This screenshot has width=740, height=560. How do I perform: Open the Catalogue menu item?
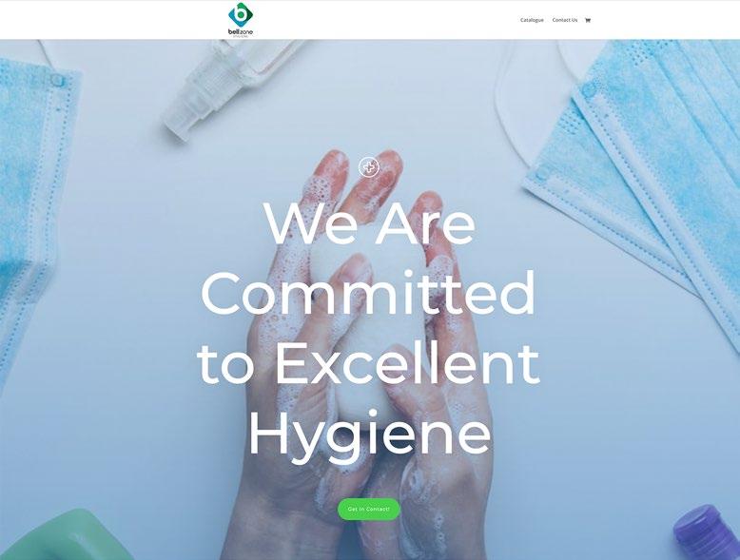[x=532, y=20]
